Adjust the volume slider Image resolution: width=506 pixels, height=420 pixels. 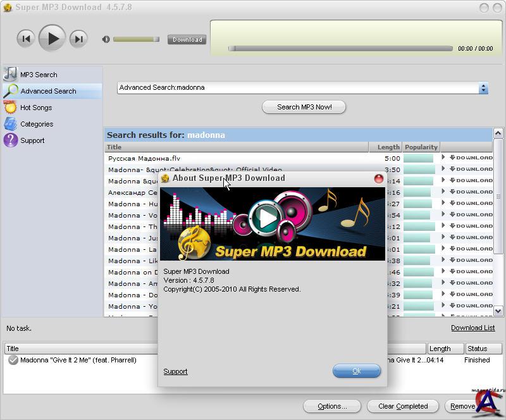tap(136, 39)
